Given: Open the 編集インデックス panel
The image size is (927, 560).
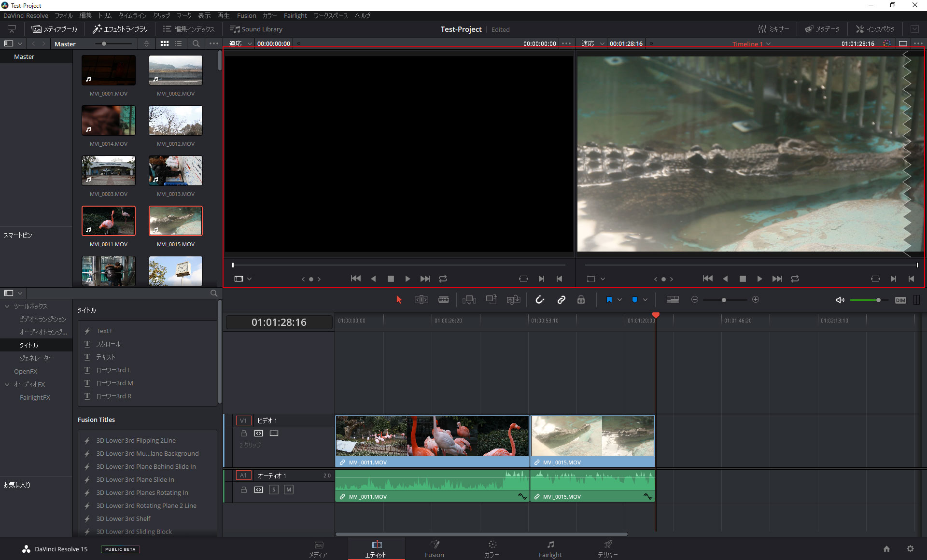Looking at the screenshot, I should [189, 29].
